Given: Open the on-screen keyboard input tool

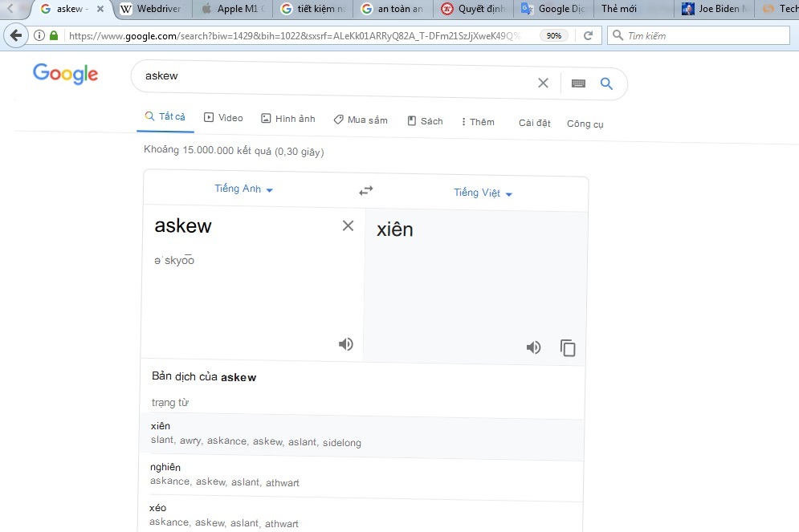Looking at the screenshot, I should pos(578,83).
